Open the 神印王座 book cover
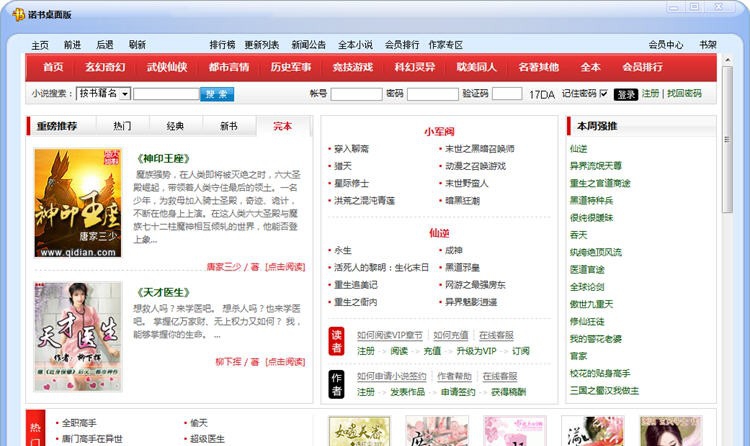The width and height of the screenshot is (750, 446). 77,203
